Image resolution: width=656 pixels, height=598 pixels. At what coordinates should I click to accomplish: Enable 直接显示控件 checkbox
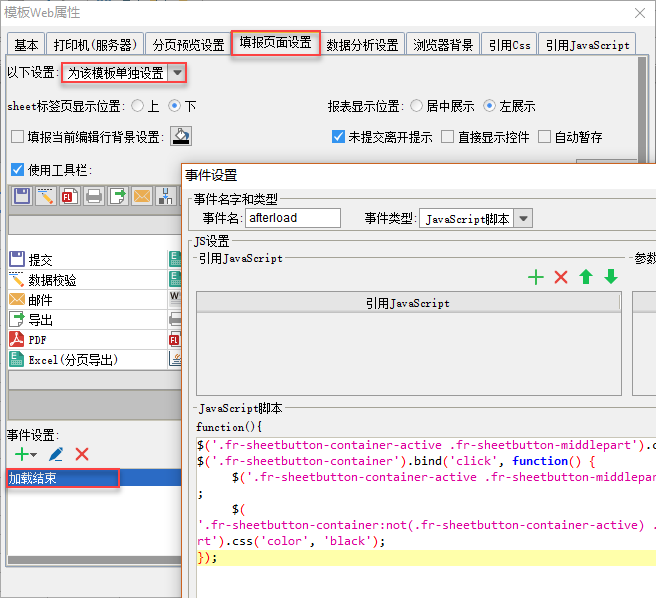(447, 136)
